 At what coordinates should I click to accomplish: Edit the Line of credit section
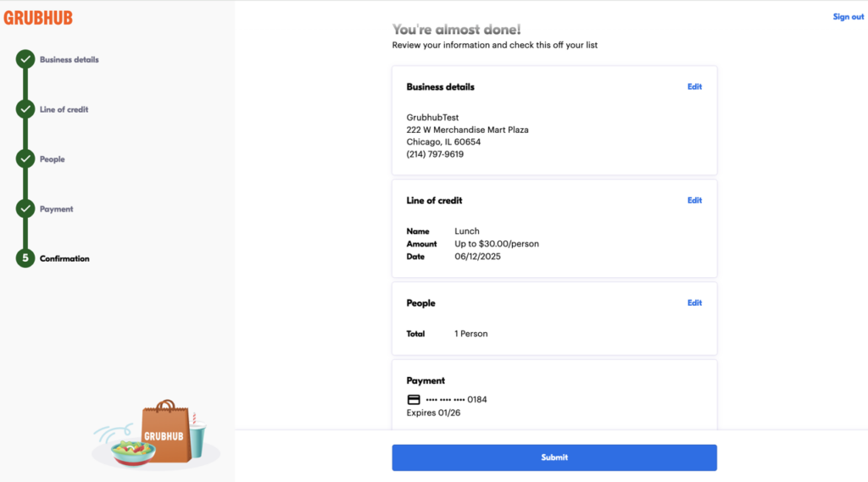694,201
